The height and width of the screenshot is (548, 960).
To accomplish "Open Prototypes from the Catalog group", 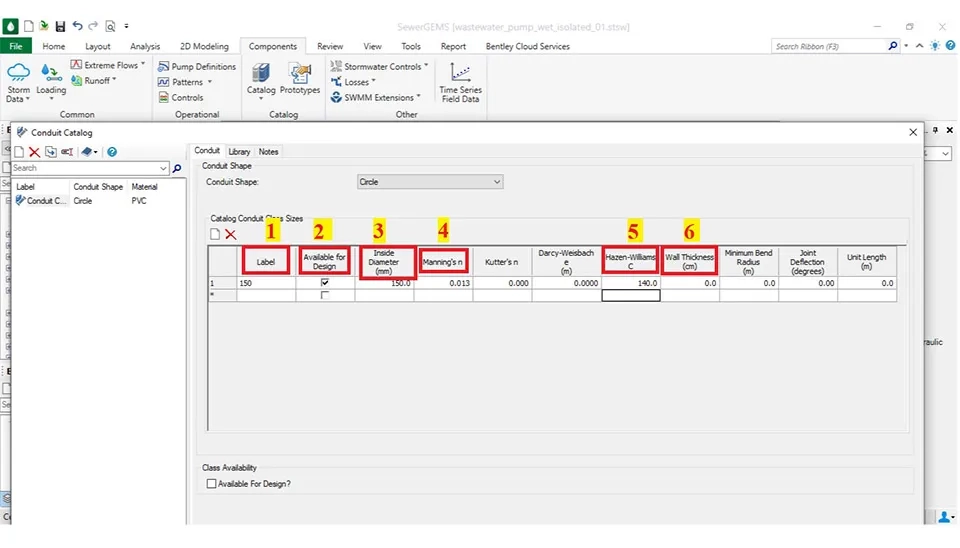I will pyautogui.click(x=300, y=79).
